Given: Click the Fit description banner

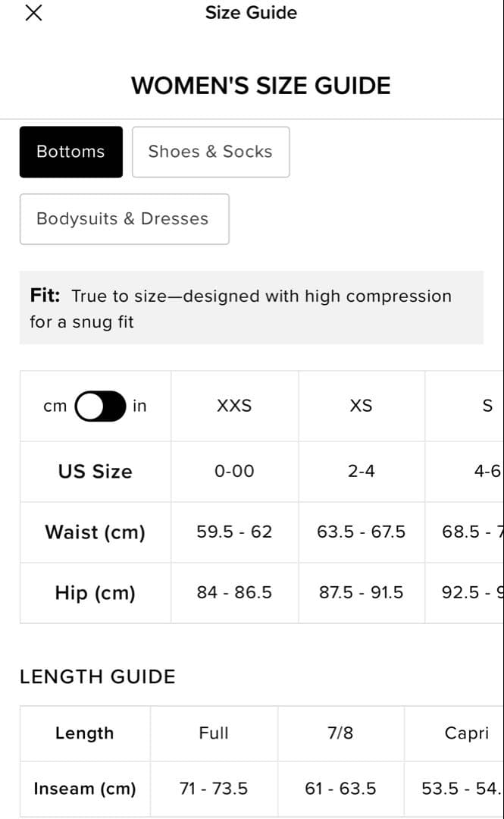Looking at the screenshot, I should pyautogui.click(x=251, y=309).
